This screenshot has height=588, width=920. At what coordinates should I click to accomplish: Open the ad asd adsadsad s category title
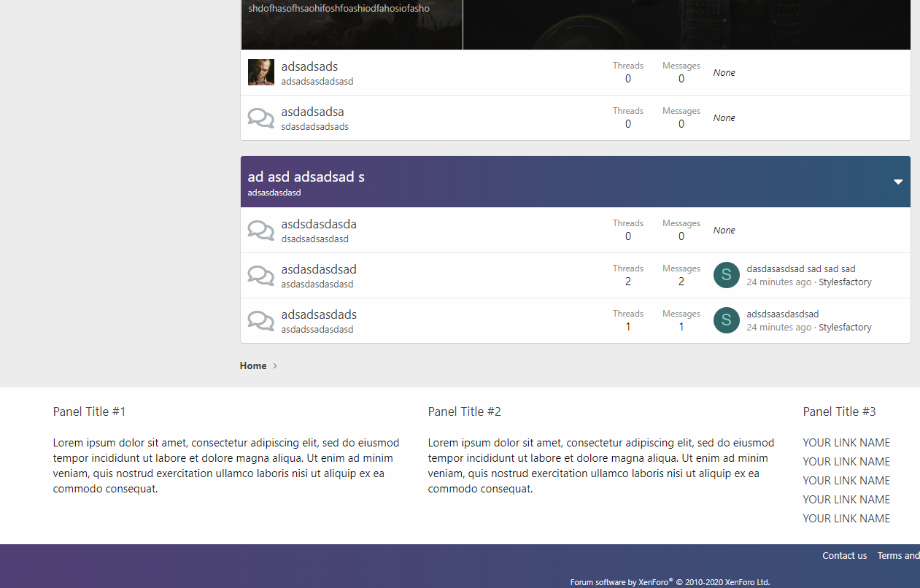click(x=306, y=177)
